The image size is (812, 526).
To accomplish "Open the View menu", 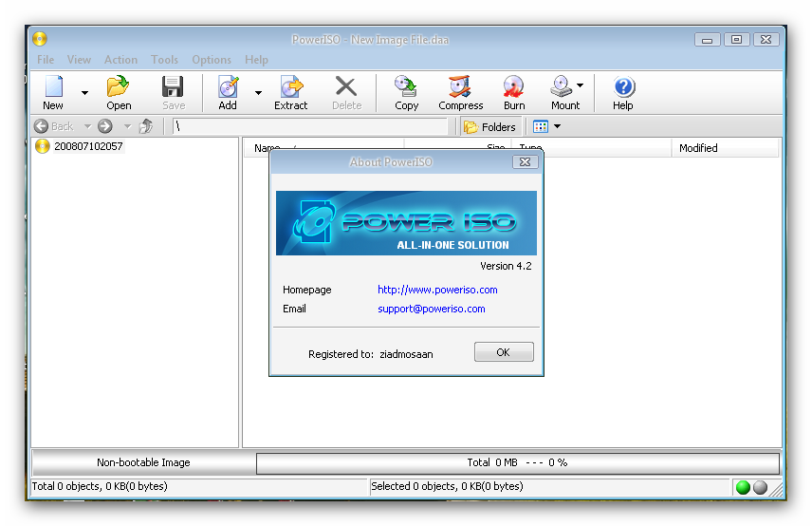I will pos(79,60).
